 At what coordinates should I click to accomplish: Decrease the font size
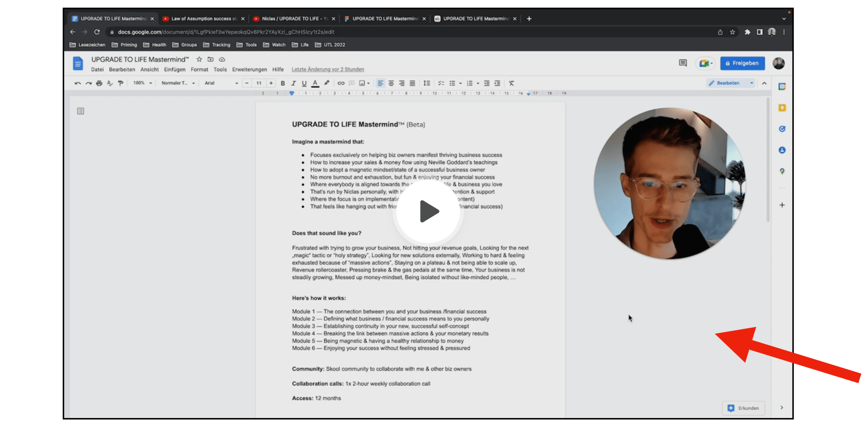pyautogui.click(x=247, y=83)
